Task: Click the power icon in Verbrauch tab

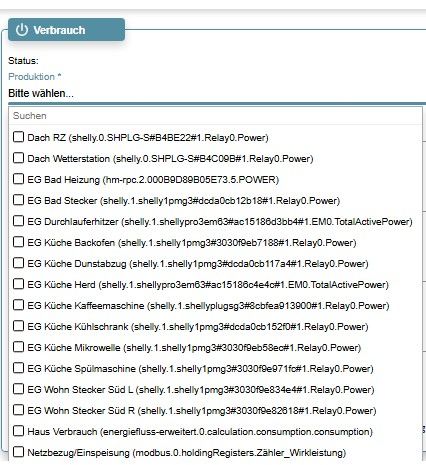Action: (x=22, y=30)
